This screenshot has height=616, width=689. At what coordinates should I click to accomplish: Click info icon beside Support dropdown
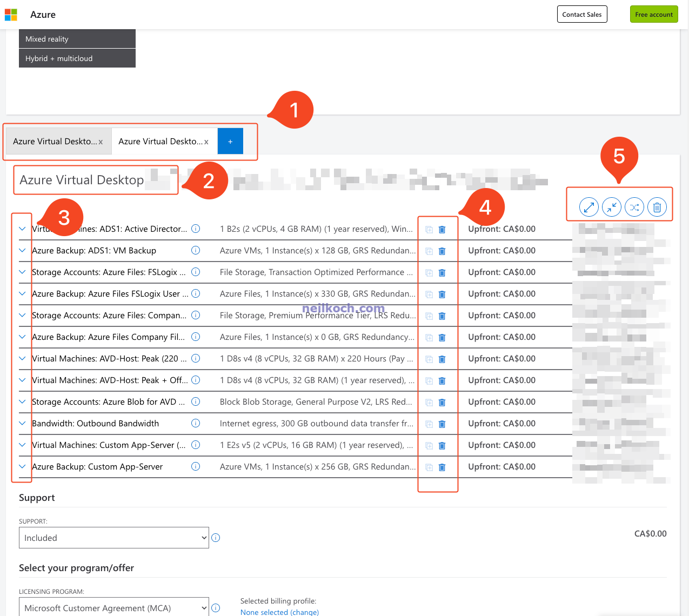pyautogui.click(x=216, y=538)
